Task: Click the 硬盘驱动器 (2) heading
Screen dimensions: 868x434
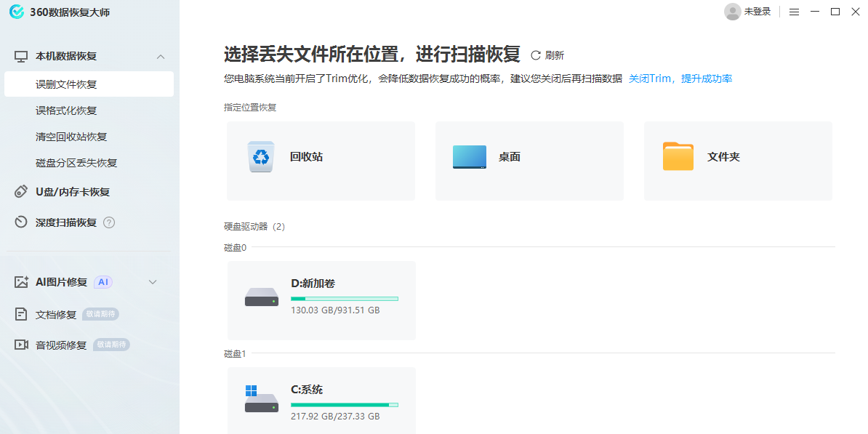Action: 254,226
